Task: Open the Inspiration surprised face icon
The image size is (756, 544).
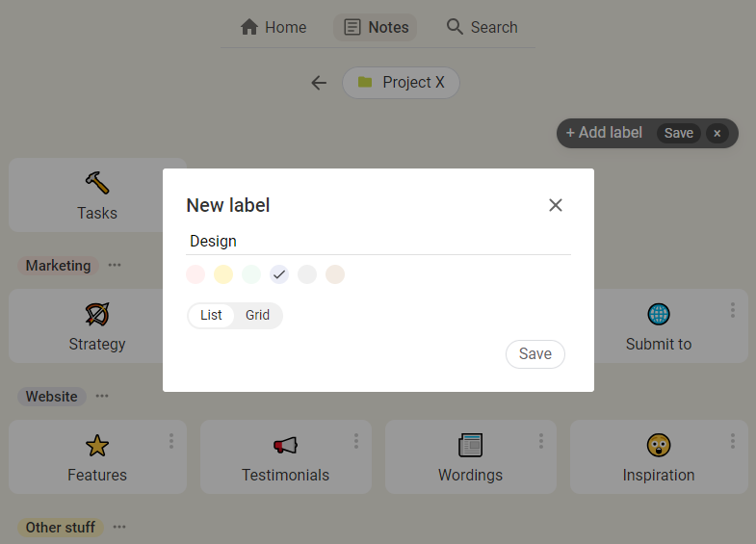Action: coord(659,445)
